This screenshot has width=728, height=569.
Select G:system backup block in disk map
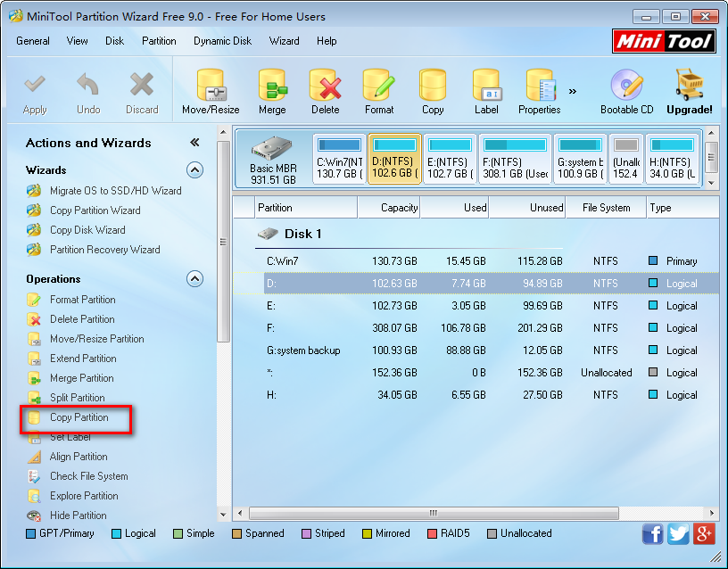tap(581, 159)
